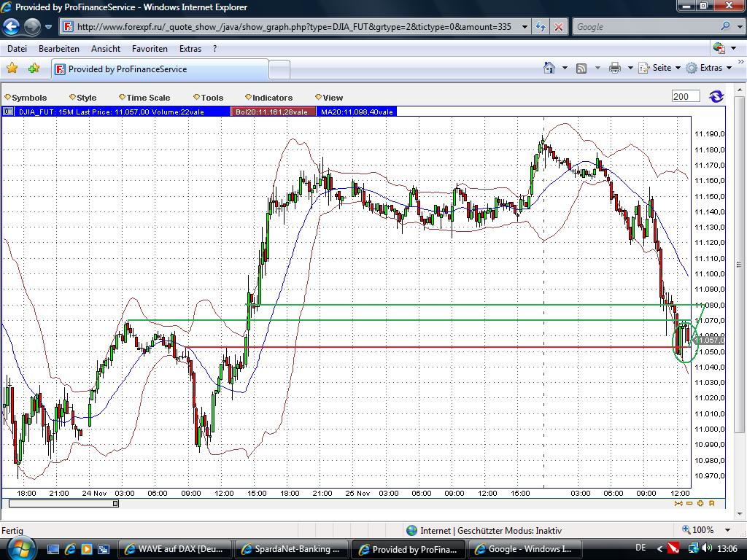Image resolution: width=747 pixels, height=560 pixels.
Task: Select the horizontal line tool near chart corner
Action: click(689, 503)
